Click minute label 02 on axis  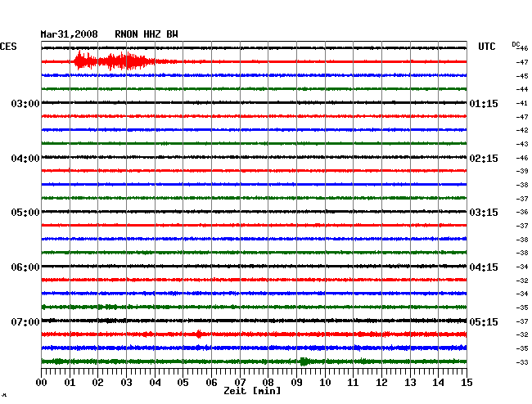pos(97,383)
